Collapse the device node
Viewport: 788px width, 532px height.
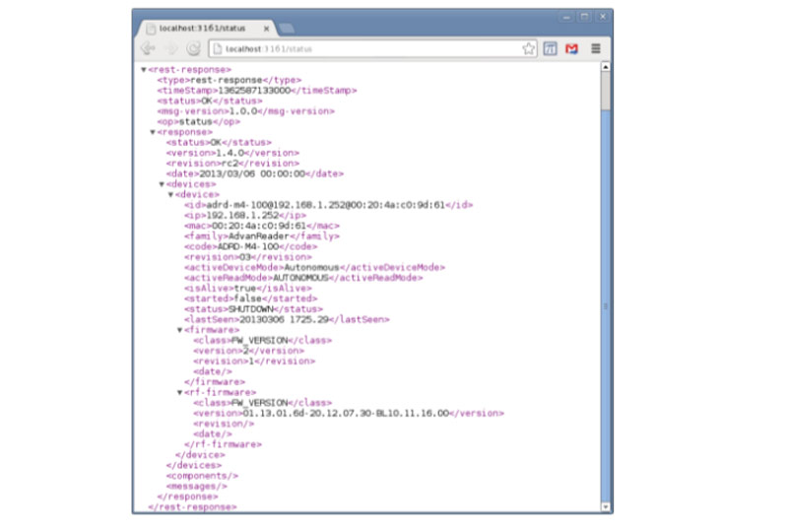coord(170,195)
